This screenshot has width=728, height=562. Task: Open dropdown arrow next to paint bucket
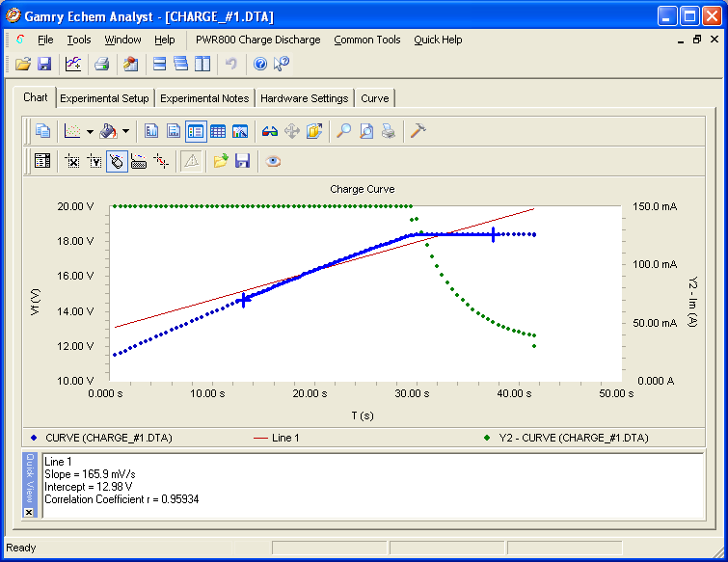[x=125, y=131]
